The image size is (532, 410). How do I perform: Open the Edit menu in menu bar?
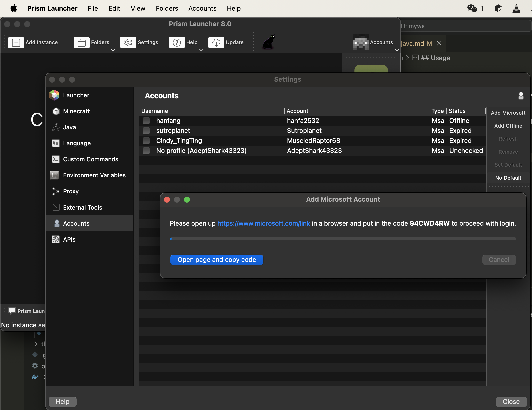coord(114,8)
